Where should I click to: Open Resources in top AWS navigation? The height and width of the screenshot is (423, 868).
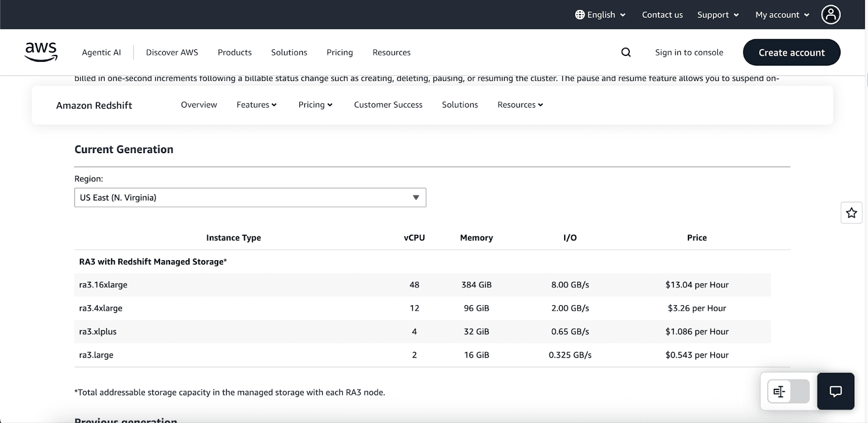pyautogui.click(x=391, y=52)
